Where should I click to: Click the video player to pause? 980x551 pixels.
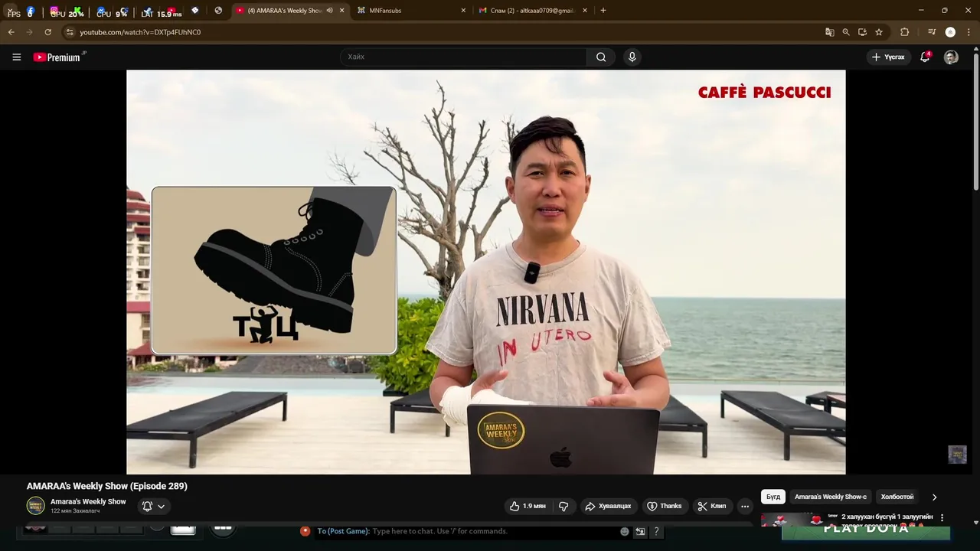point(486,272)
